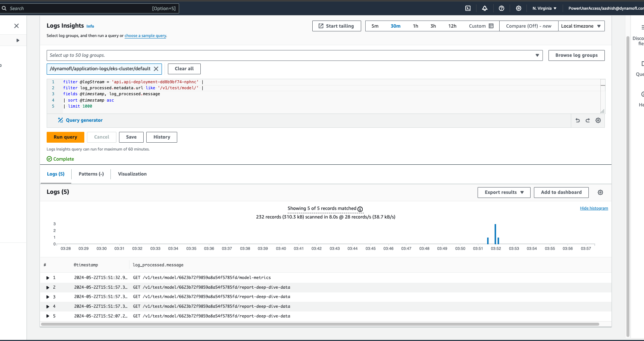Expand log record row 5
The width and height of the screenshot is (644, 341).
click(48, 316)
